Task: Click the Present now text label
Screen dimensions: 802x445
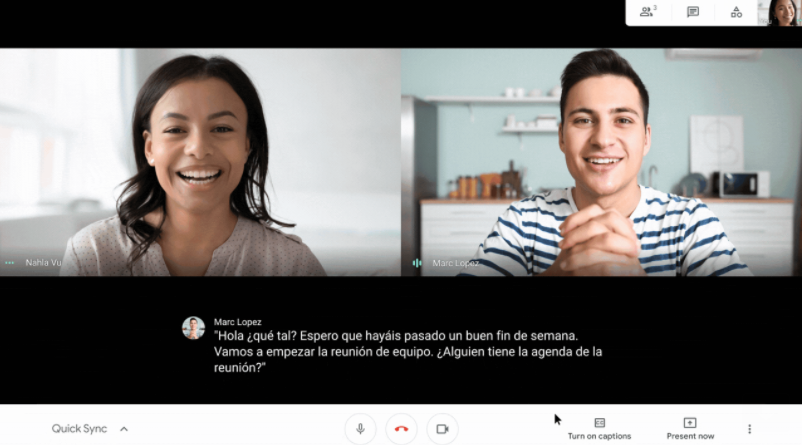Action: (x=690, y=437)
